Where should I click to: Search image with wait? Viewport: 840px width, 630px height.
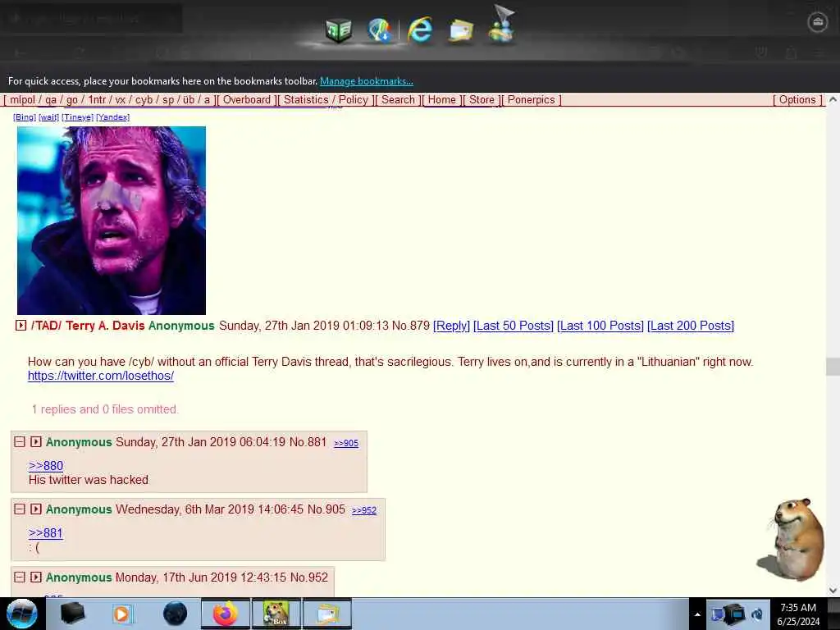(48, 116)
